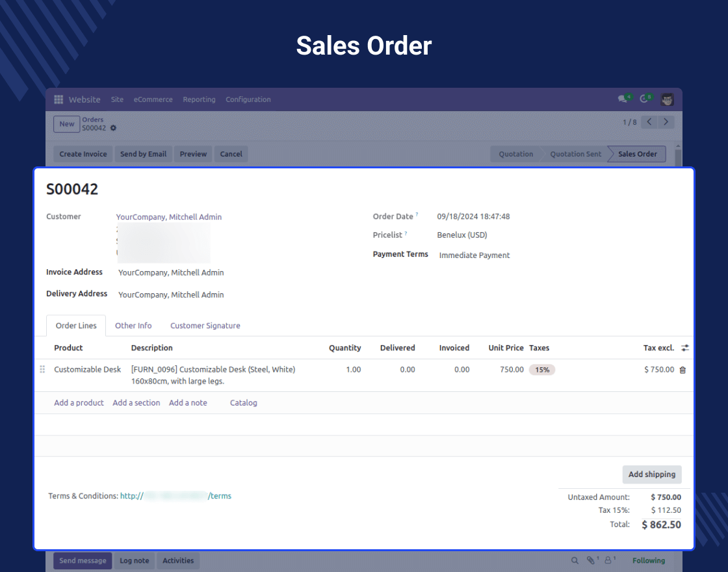Open the Terms & Conditions URL
This screenshot has width=728, height=572.
tap(175, 496)
